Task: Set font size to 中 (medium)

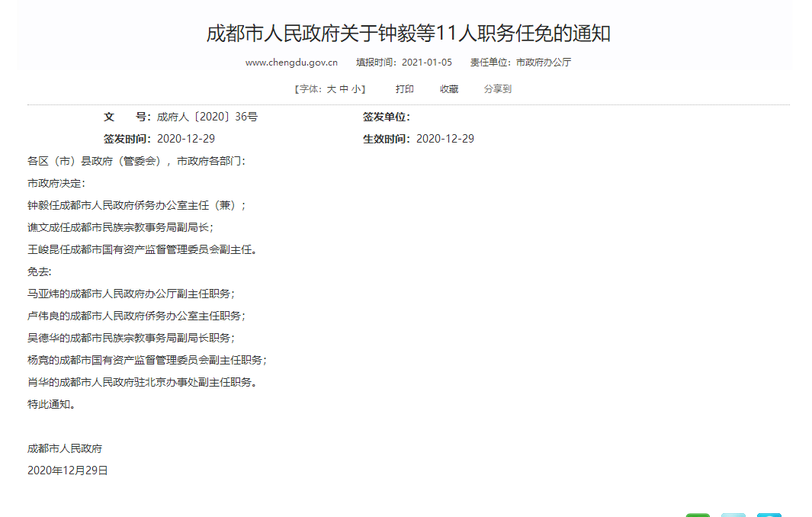Action: click(x=344, y=89)
